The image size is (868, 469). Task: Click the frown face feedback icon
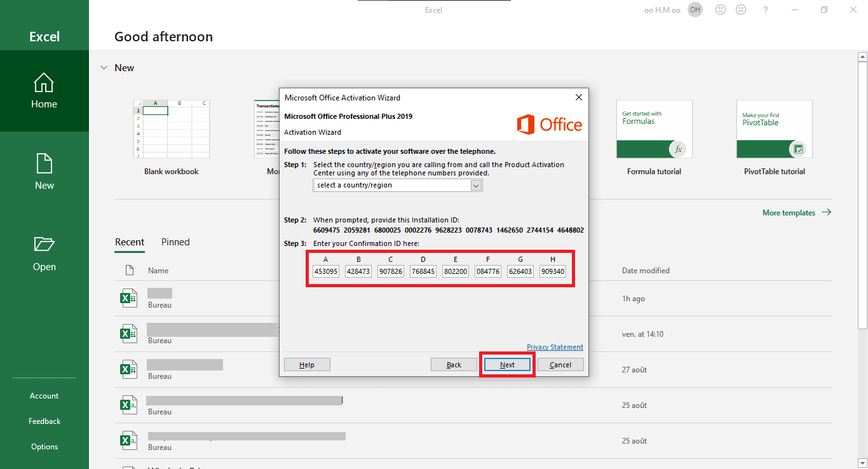(x=741, y=10)
